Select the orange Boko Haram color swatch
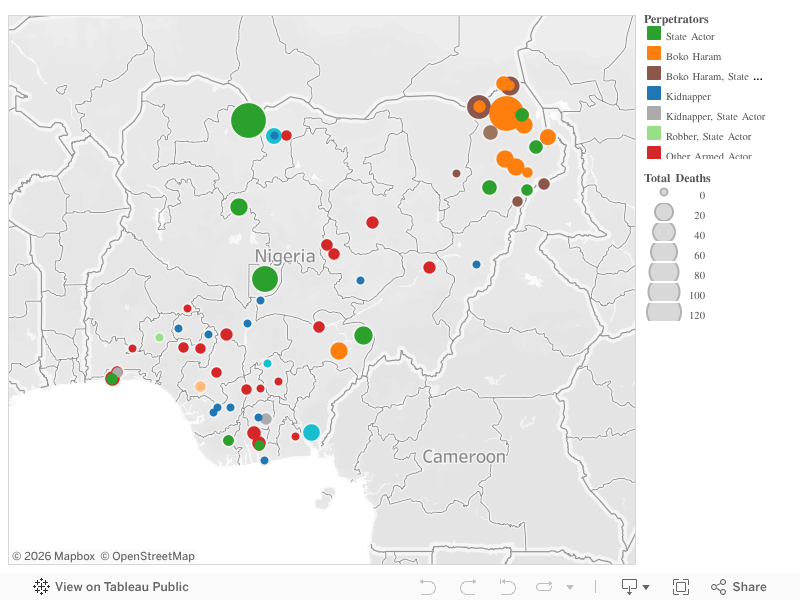 pos(652,56)
